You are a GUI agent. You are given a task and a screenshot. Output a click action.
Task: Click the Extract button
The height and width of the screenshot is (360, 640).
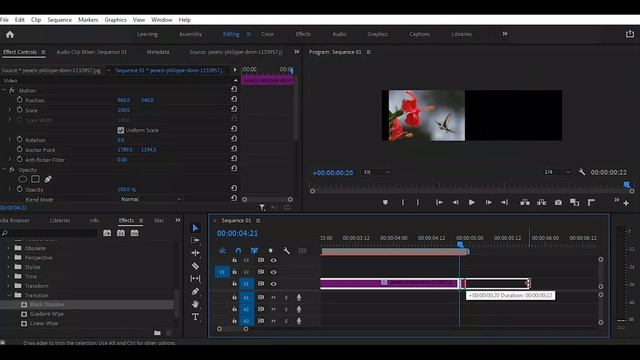click(542, 202)
